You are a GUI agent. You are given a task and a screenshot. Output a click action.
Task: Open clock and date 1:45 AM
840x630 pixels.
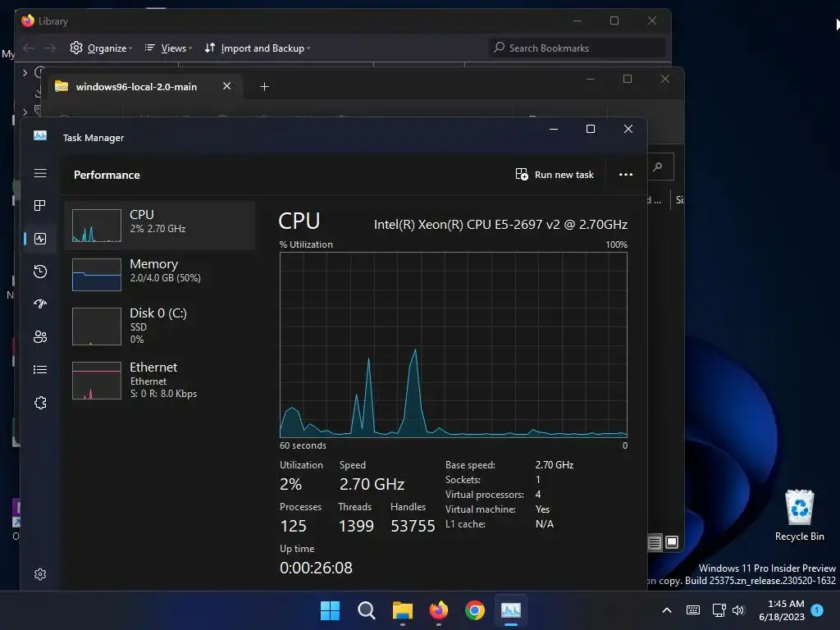click(782, 610)
